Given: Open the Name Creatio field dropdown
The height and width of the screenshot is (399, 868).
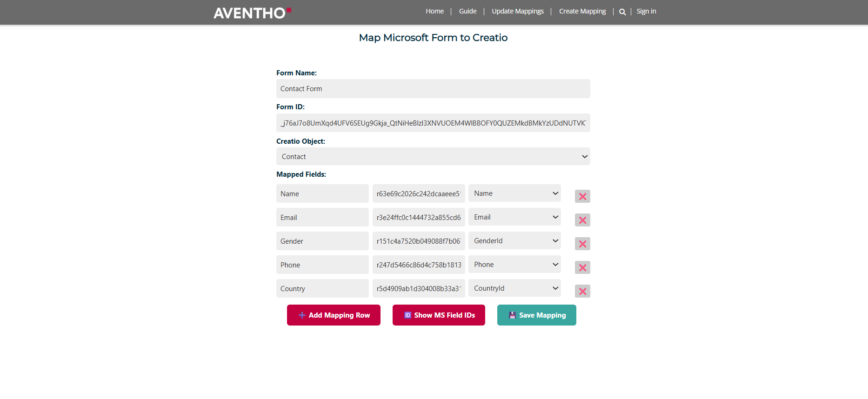Looking at the screenshot, I should [514, 193].
